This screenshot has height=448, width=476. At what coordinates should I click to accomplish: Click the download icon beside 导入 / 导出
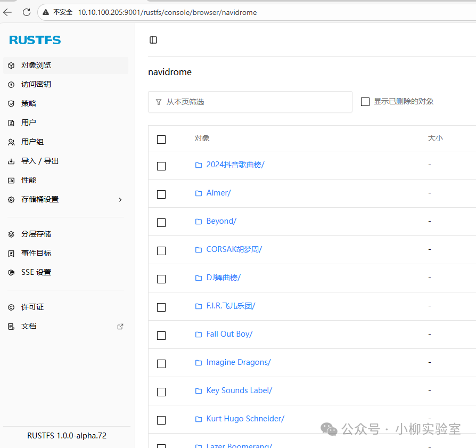tap(11, 161)
